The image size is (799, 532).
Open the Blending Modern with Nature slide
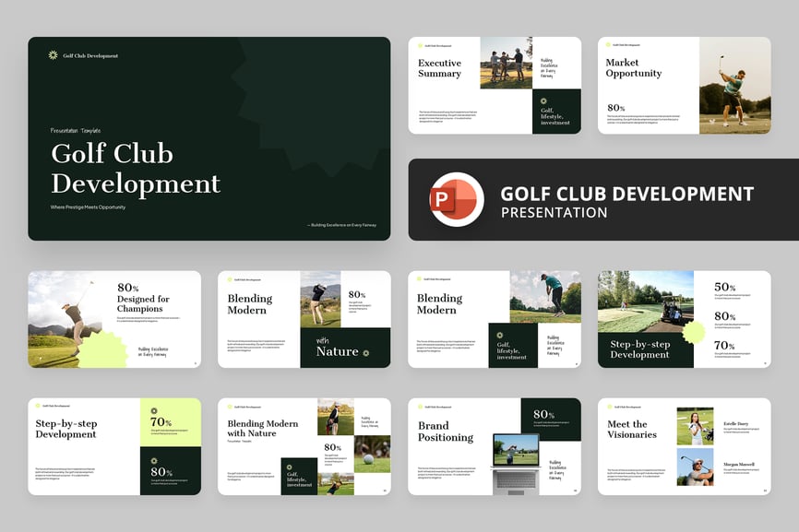(x=304, y=446)
